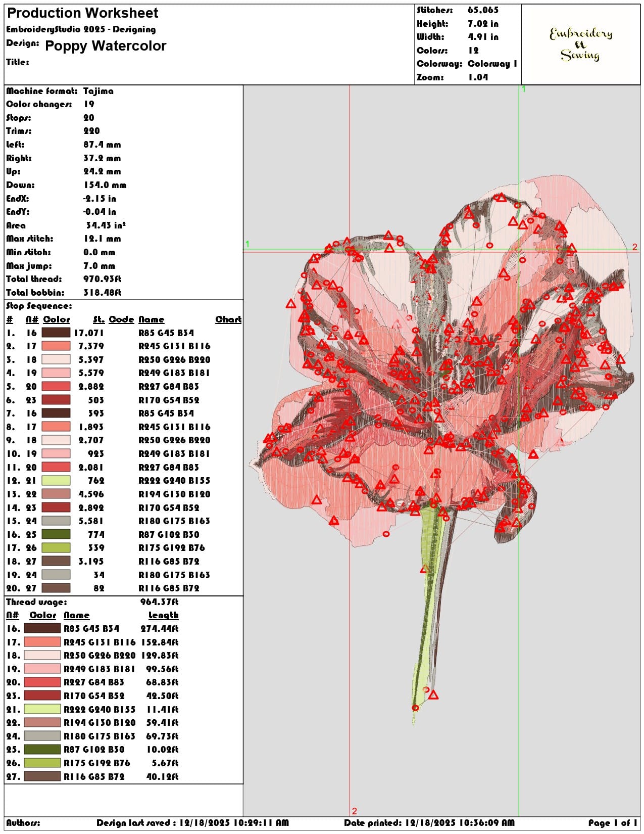
Task: Click the poppy flower design preview
Action: click(441, 450)
